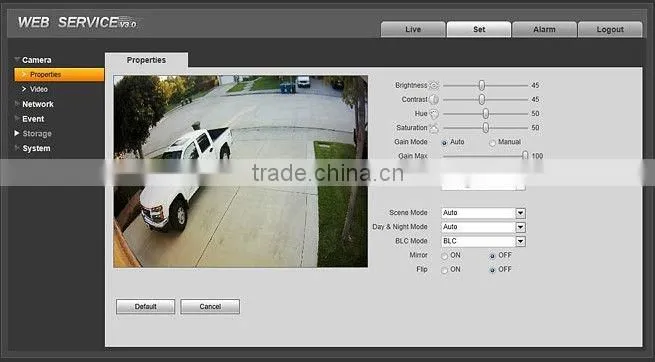Click the Brightness value 45
The image size is (655, 362).
point(535,86)
